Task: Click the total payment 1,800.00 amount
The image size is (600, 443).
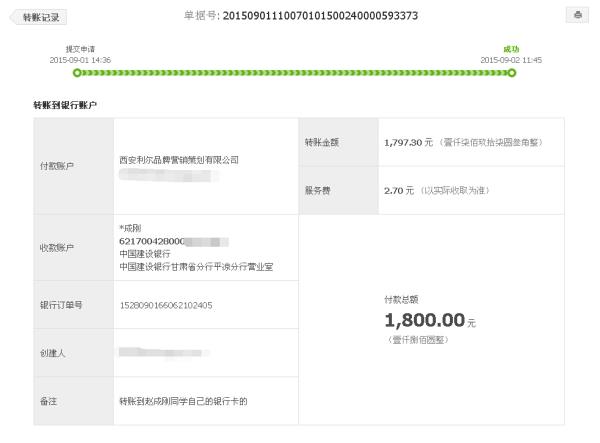Action: (x=425, y=320)
